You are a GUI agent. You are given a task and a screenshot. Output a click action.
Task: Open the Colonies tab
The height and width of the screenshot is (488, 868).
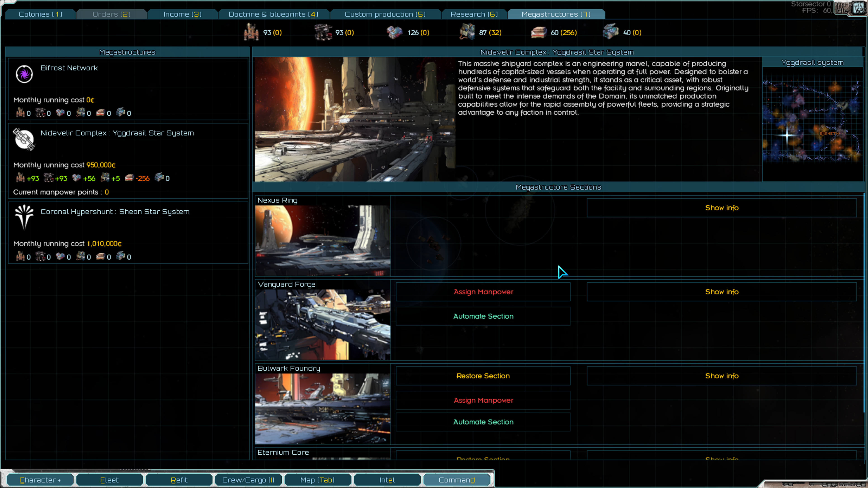pos(40,14)
